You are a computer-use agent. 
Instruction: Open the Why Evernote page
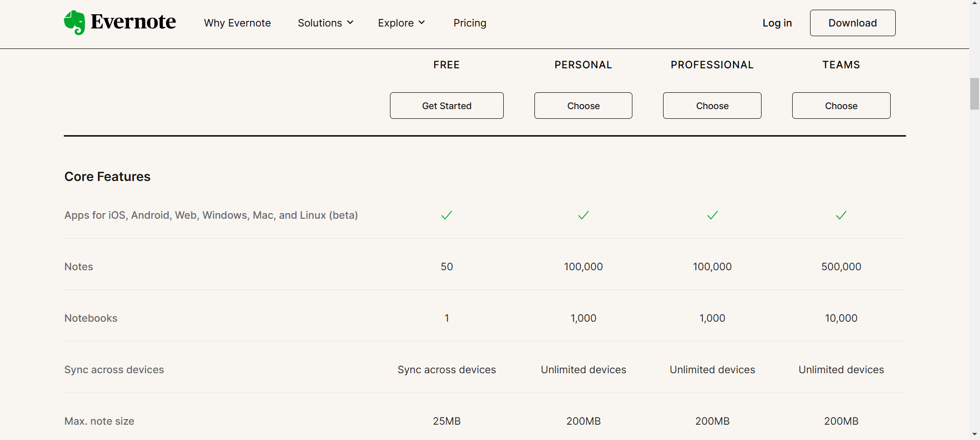[x=237, y=23]
